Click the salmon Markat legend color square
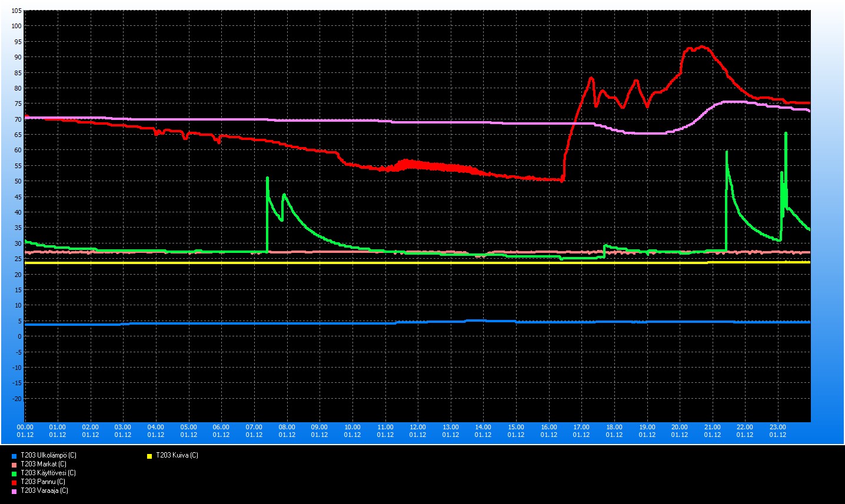The image size is (845, 504). click(14, 465)
